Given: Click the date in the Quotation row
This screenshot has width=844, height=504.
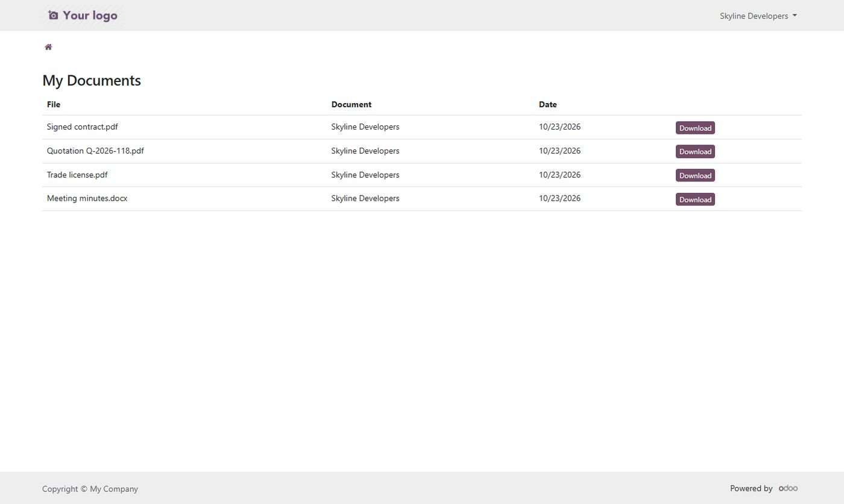Looking at the screenshot, I should point(560,151).
